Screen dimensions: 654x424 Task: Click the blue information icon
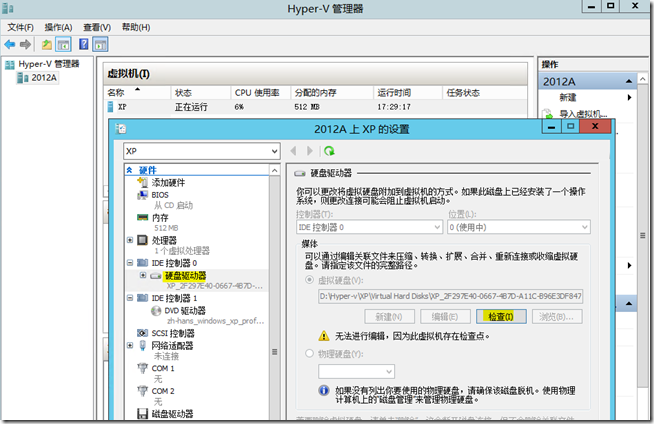pos(324,390)
